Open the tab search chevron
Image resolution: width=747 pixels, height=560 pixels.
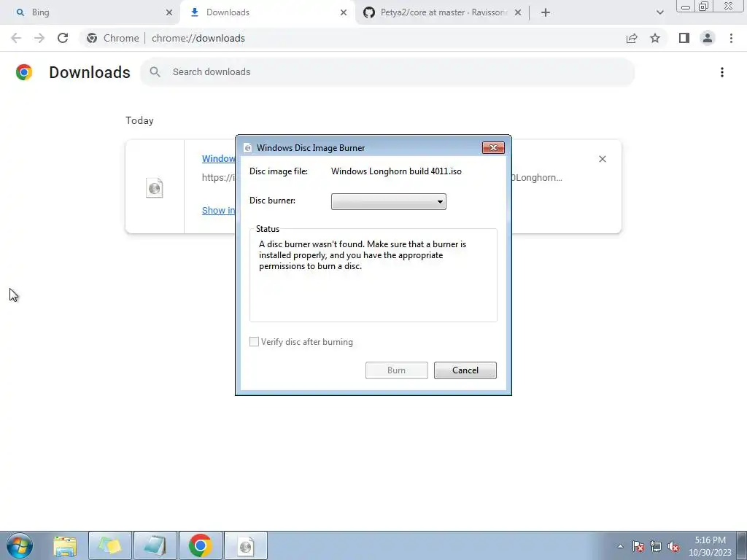[659, 12]
